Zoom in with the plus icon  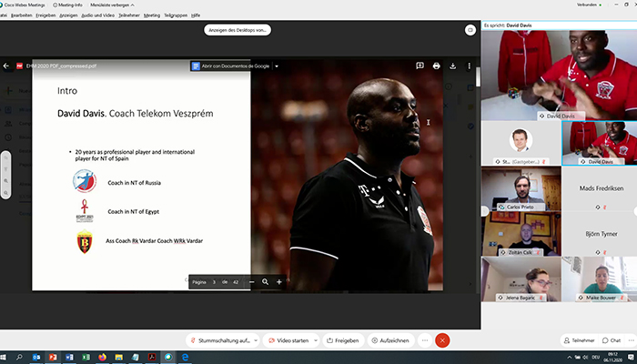click(278, 282)
